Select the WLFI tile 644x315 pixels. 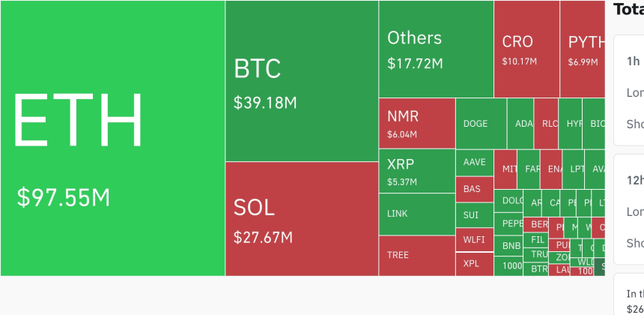click(475, 240)
